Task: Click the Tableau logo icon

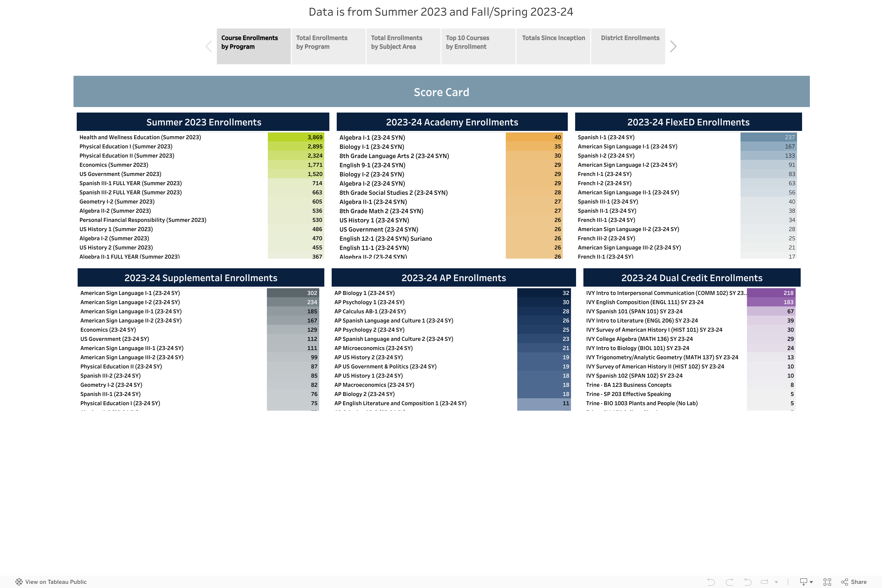Action: pyautogui.click(x=19, y=582)
